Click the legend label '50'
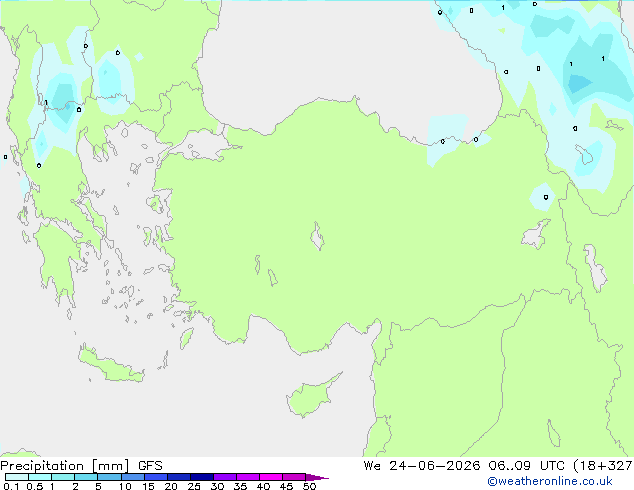Viewport: 634px width, 490px height. [309, 486]
